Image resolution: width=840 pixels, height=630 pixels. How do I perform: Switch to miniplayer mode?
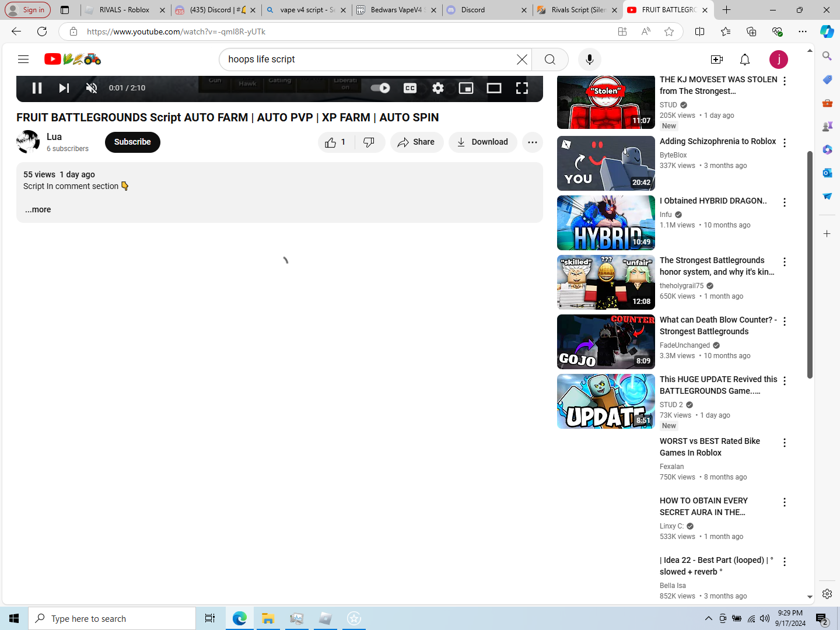[x=466, y=88]
